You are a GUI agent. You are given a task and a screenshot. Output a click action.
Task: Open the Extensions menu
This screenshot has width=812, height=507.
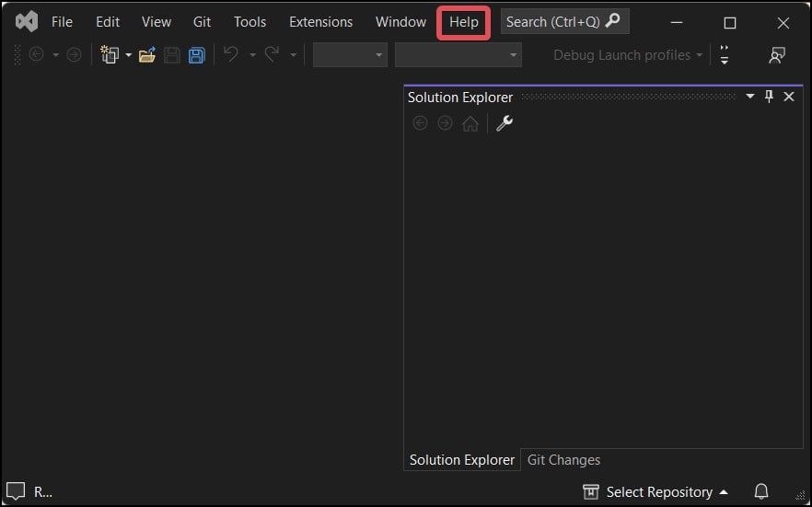click(x=320, y=22)
